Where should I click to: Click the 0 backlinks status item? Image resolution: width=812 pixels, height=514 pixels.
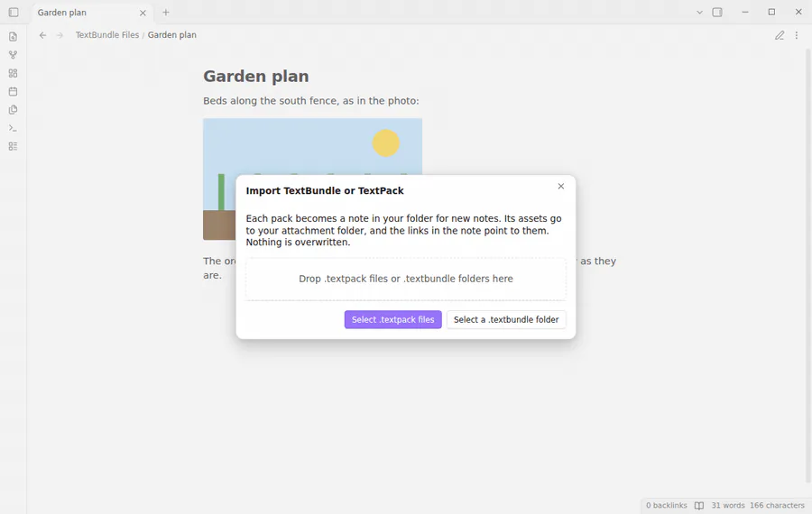click(667, 505)
